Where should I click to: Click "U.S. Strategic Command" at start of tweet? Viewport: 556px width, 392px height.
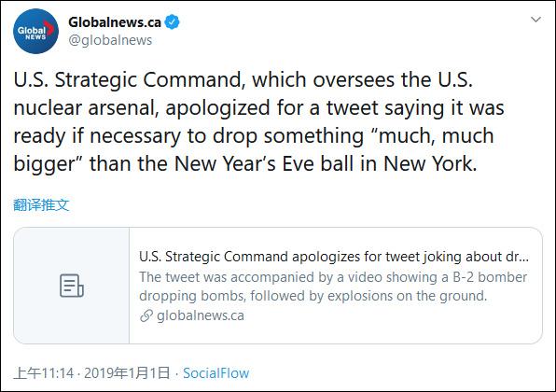pos(129,79)
